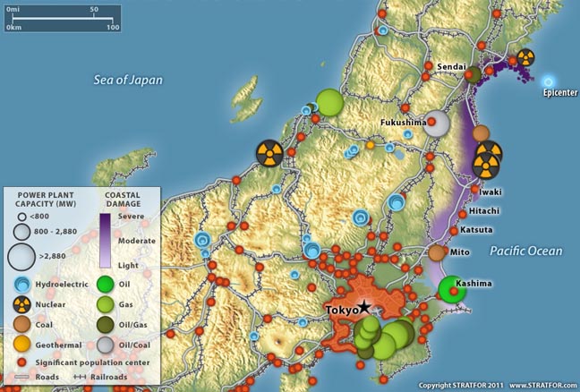Click the green oil plant circle at Kashima
Image resolution: width=580 pixels, height=392 pixels.
452,290
